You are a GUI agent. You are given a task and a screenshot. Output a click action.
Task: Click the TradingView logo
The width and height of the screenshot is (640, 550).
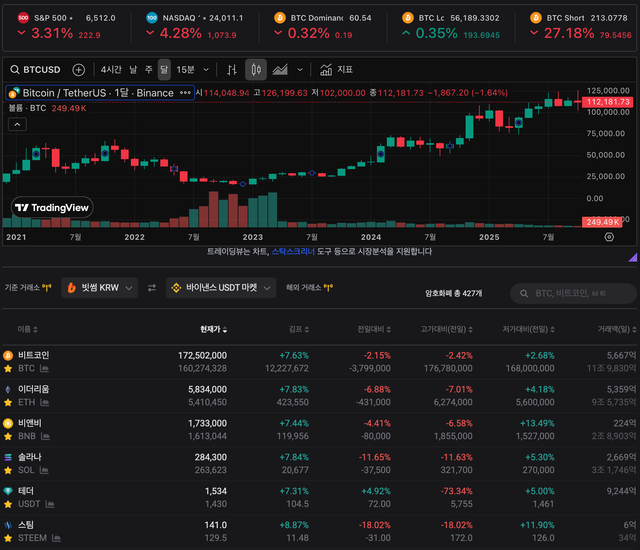pyautogui.click(x=52, y=208)
